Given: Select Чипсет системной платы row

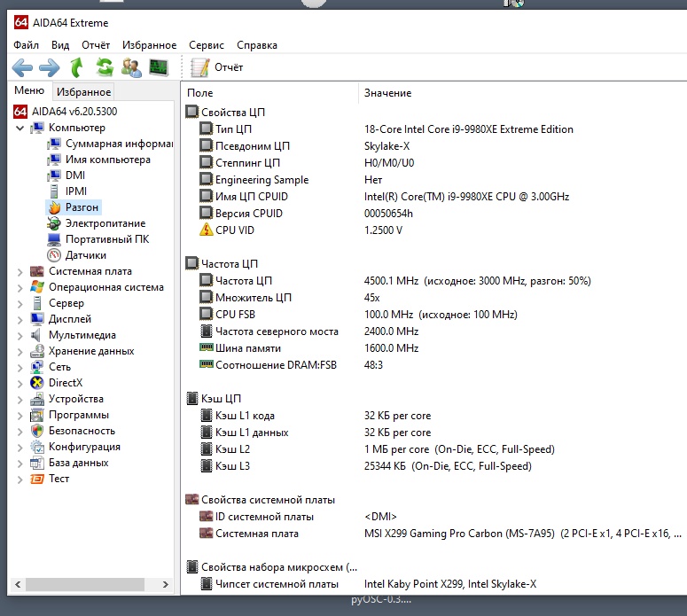Looking at the screenshot, I should (x=434, y=584).
